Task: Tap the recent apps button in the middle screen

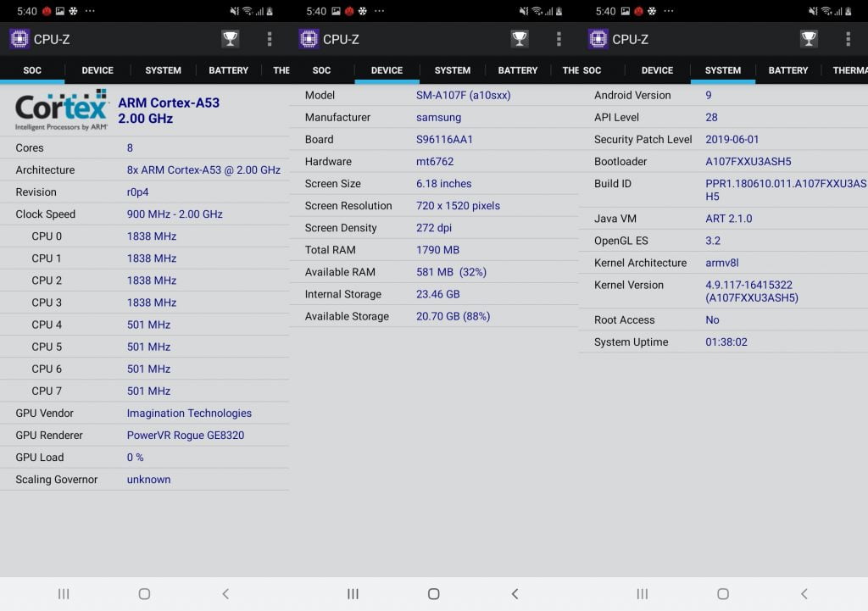Action: pos(353,594)
